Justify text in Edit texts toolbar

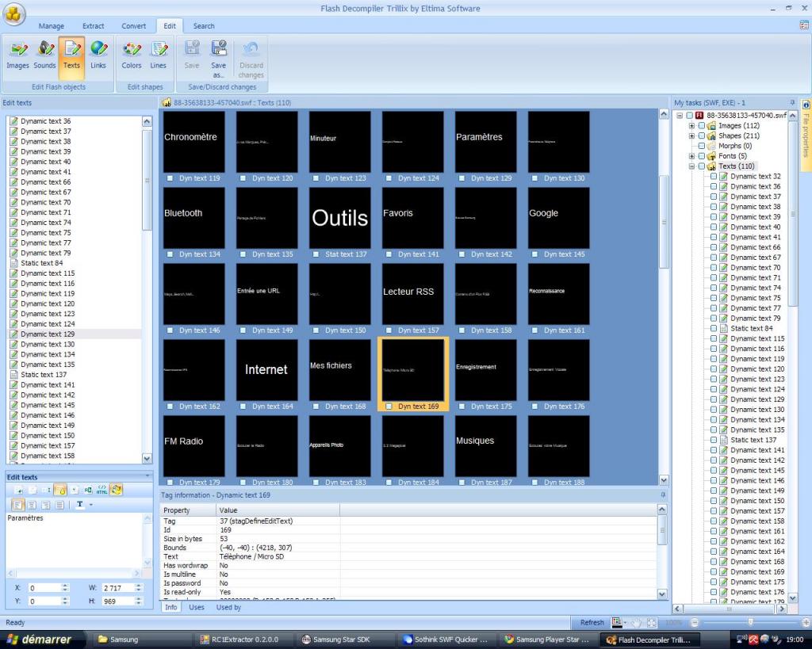tap(59, 505)
